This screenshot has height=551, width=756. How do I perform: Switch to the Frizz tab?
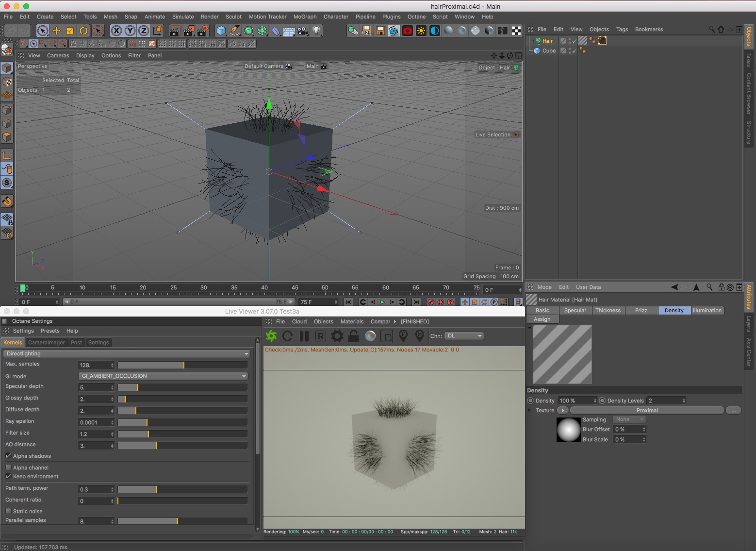[641, 311]
